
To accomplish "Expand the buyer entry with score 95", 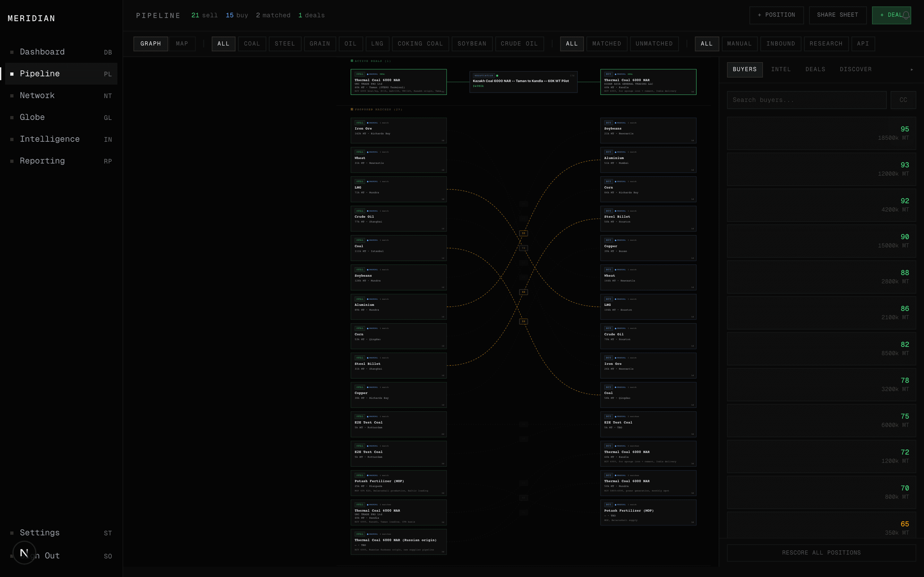I will coord(821,134).
